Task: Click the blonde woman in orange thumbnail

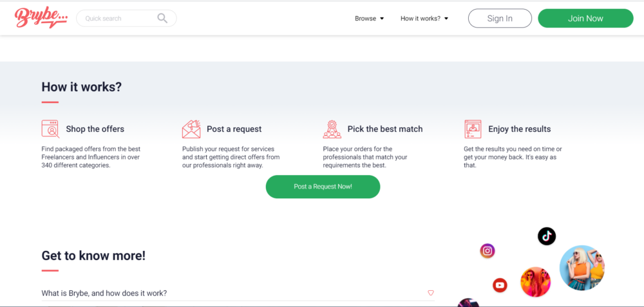Action: coord(582,268)
